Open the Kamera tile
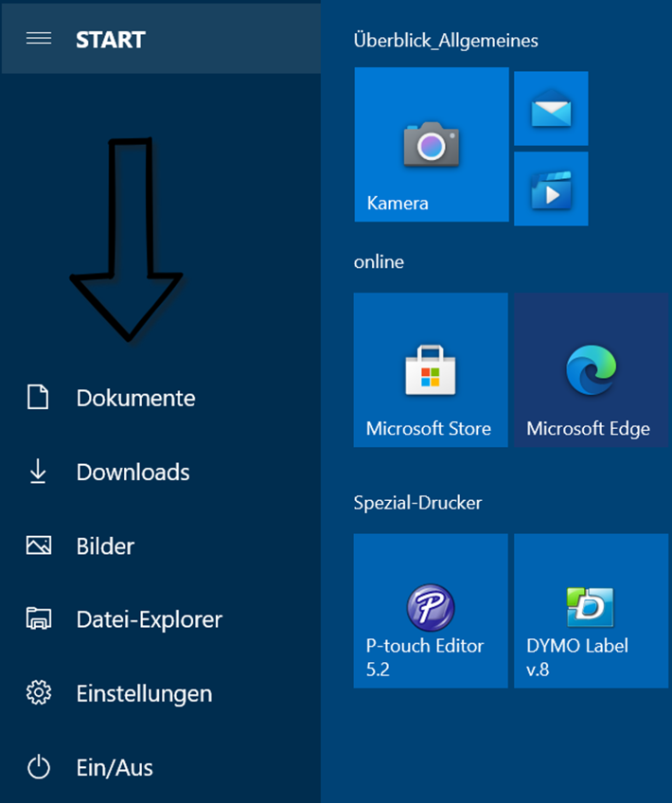This screenshot has height=804, width=672. [431, 145]
